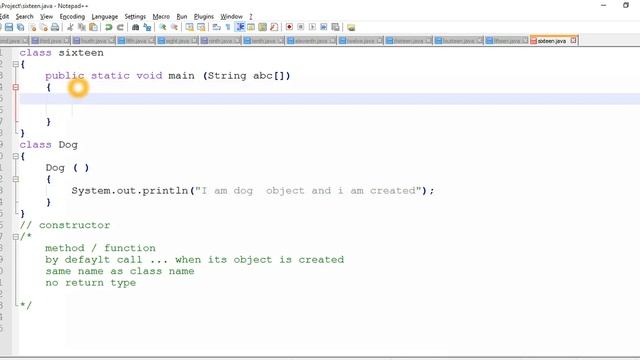The width and height of the screenshot is (640, 360).
Task: Toggle the Document Map panel icon
Action: [x=262, y=27]
